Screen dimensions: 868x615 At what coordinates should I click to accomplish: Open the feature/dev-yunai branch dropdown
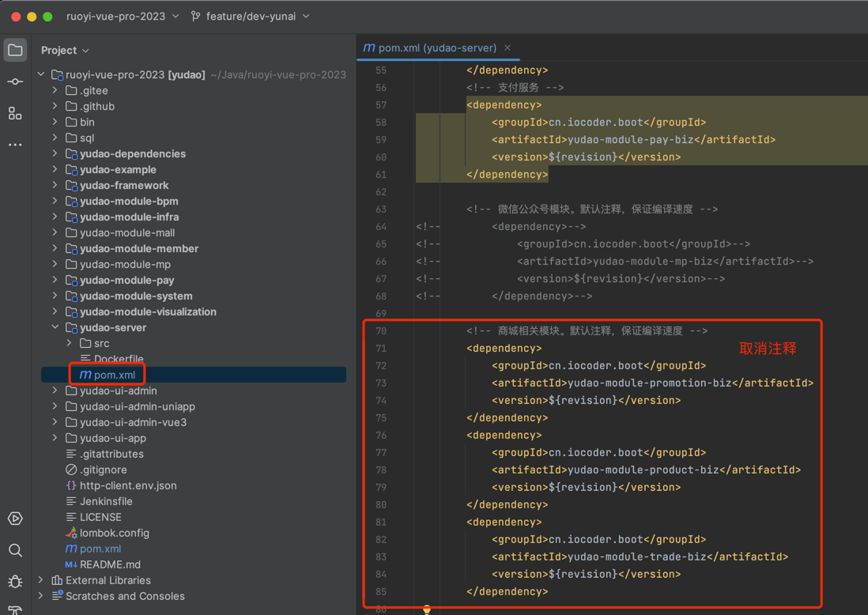[x=250, y=17]
